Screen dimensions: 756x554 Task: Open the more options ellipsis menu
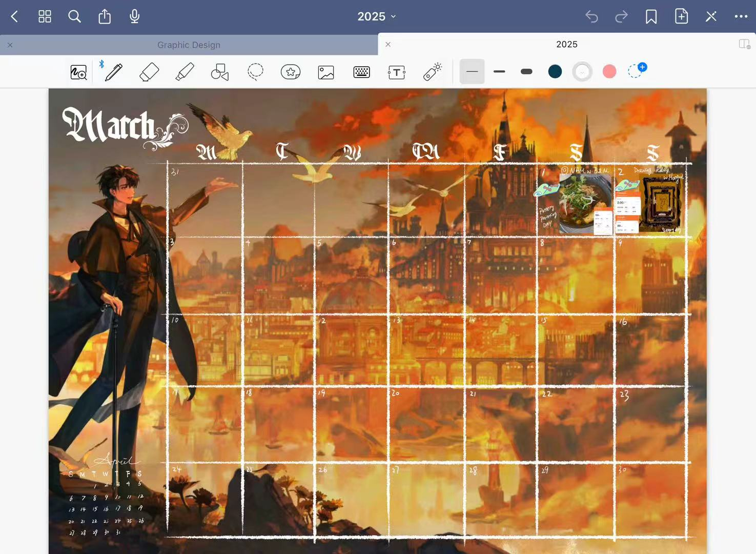pyautogui.click(x=741, y=16)
